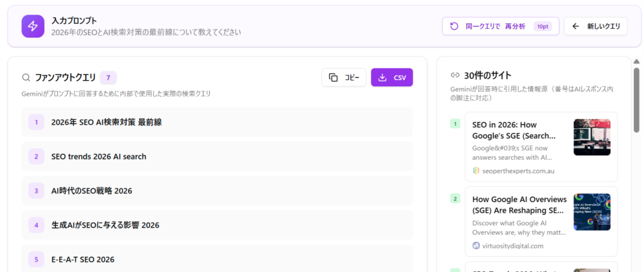Click number badge 3 in query list
Image resolution: width=644 pixels, height=272 pixels.
[36, 191]
